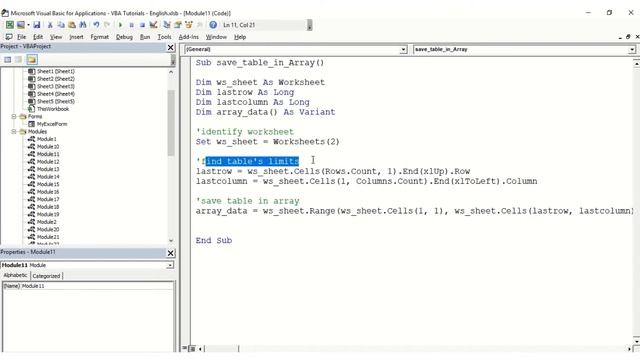Open the Edit menu
This screenshot has height=360, width=640.
(x=38, y=37)
